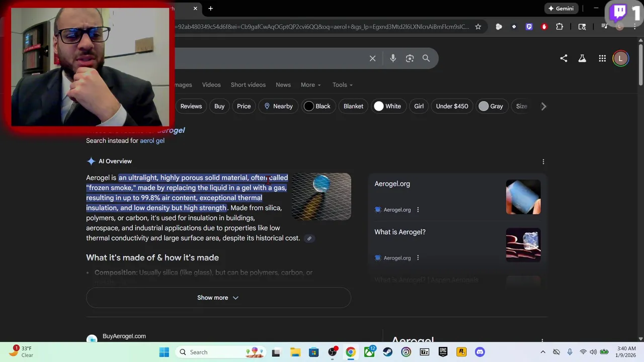The width and height of the screenshot is (644, 362).
Task: Open Wi-Fi network tray icon
Action: [x=583, y=352]
